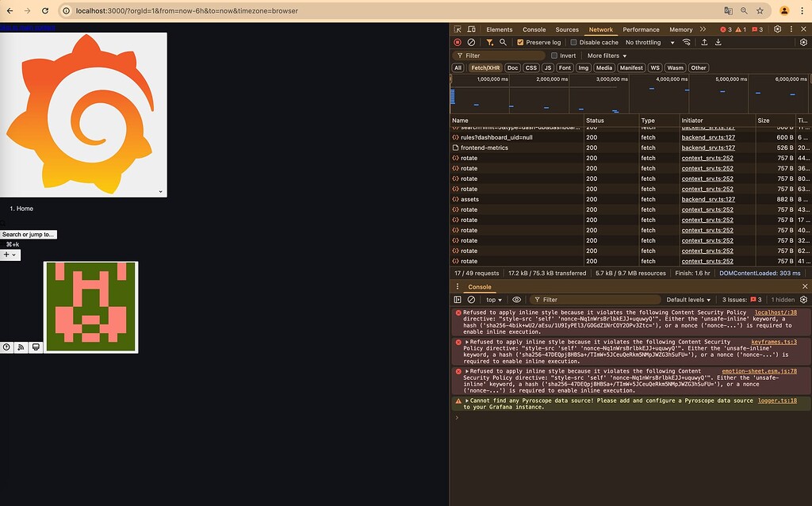This screenshot has width=812, height=506.
Task: Open the No throttling dropdown
Action: pyautogui.click(x=642, y=41)
